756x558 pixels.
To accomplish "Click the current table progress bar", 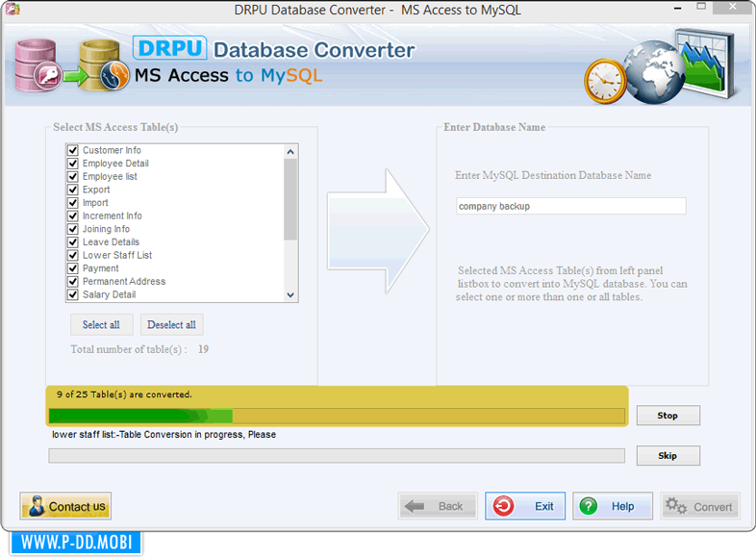I will pos(337,456).
